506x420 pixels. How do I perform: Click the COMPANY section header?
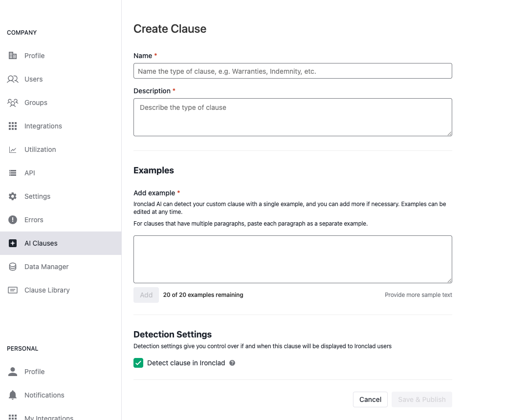click(x=22, y=33)
